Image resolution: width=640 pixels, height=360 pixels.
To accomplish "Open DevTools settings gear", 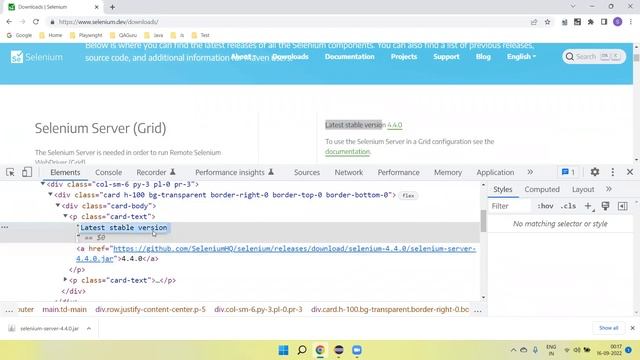I will tap(595, 172).
